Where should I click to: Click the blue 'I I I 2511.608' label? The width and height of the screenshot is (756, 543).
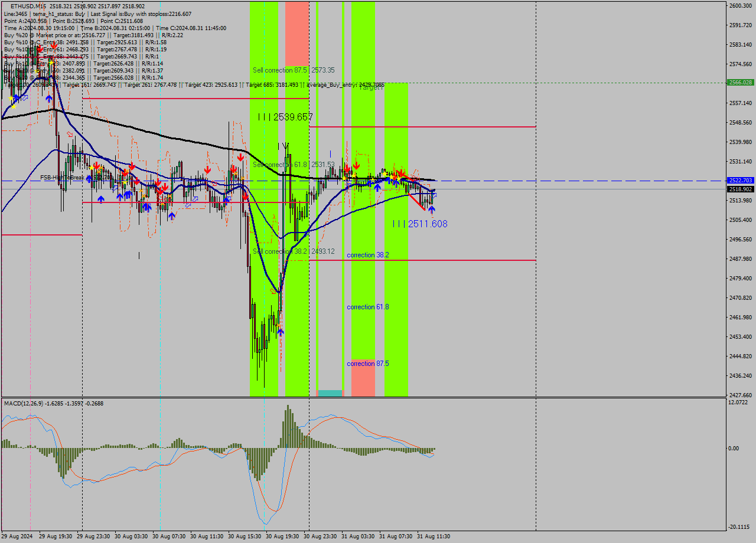click(x=420, y=224)
